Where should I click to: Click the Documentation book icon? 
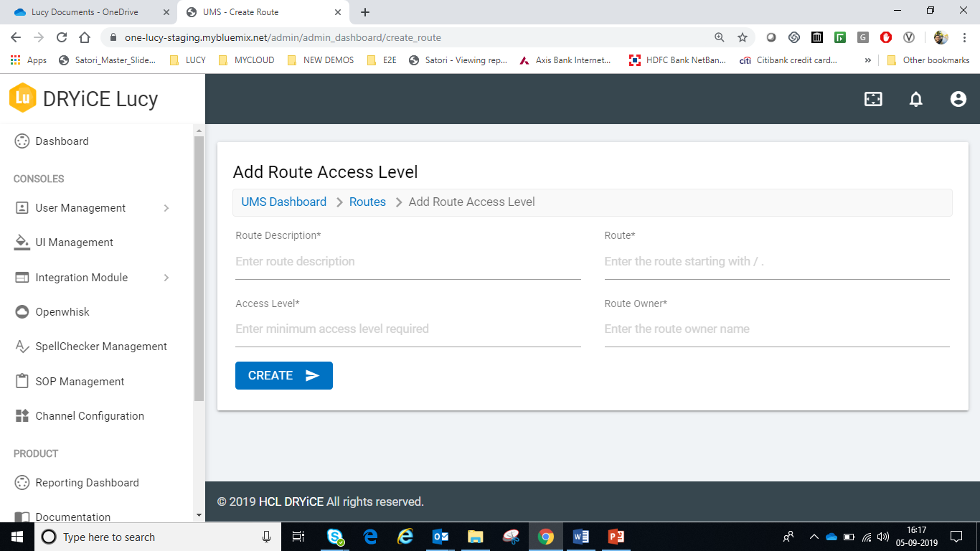pos(22,517)
